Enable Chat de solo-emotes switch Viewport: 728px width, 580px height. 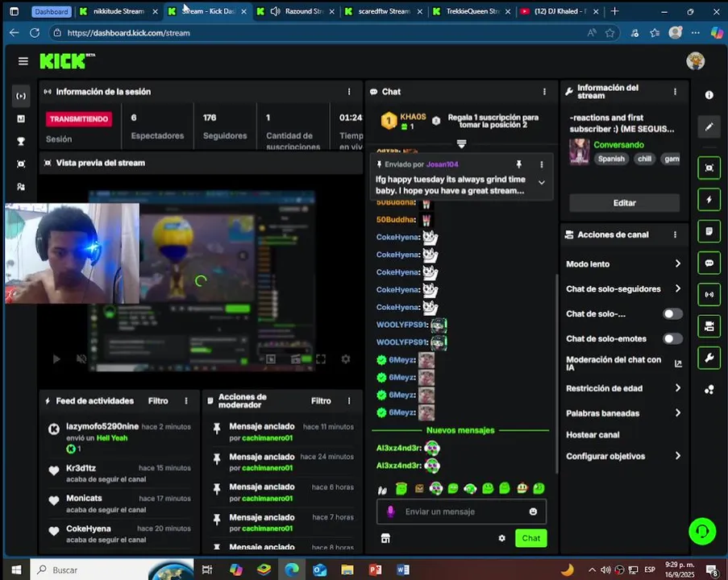pos(672,338)
